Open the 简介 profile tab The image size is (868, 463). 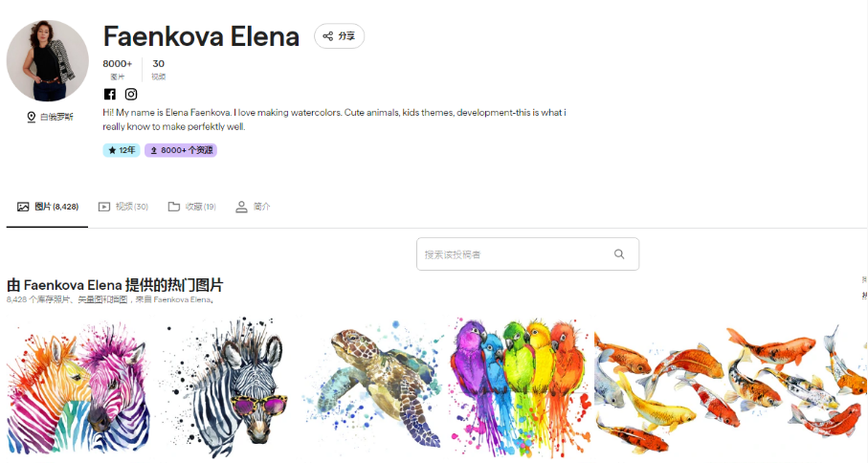pyautogui.click(x=253, y=207)
